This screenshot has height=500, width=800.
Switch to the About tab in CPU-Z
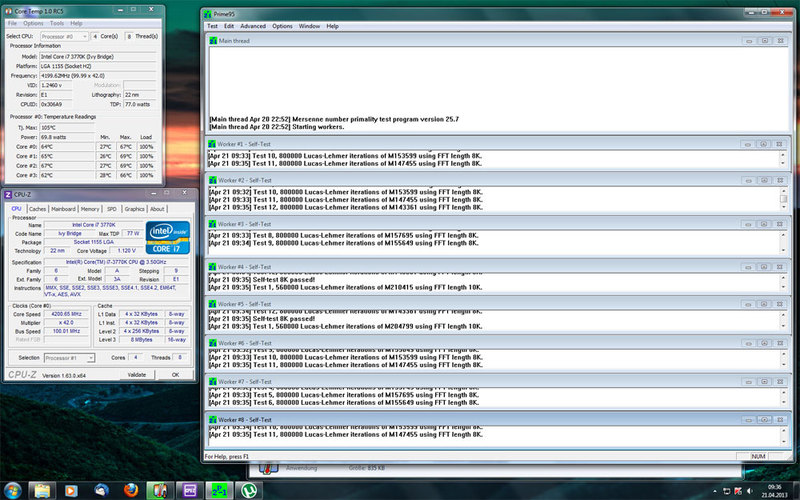coord(157,209)
